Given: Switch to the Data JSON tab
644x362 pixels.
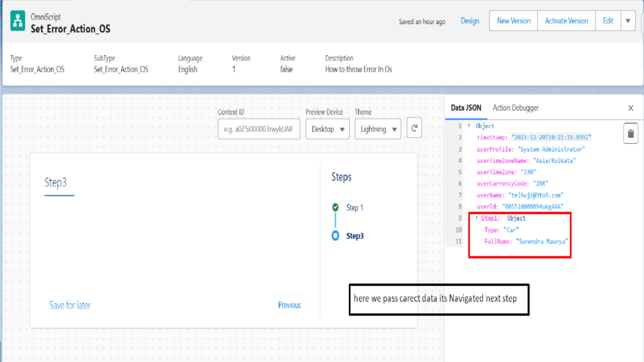Looking at the screenshot, I should click(x=466, y=108).
